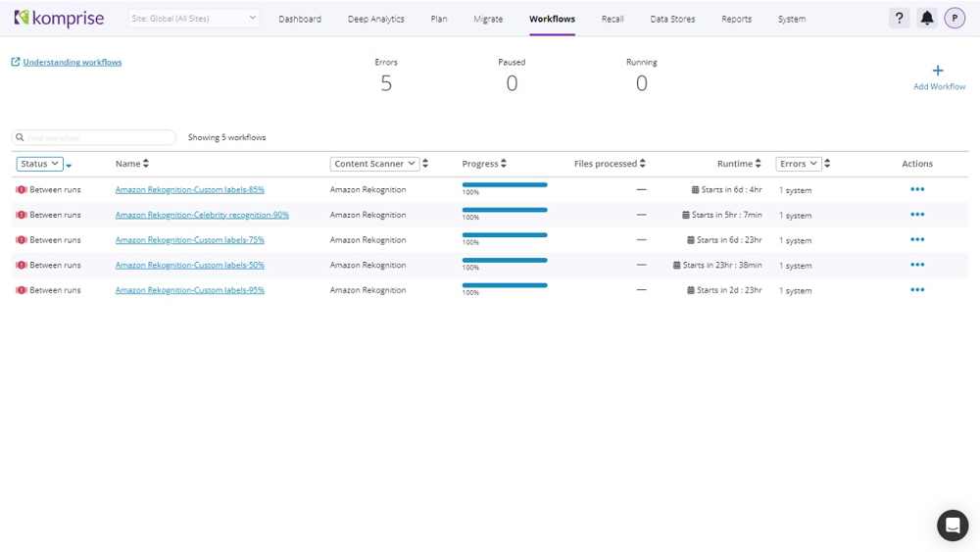Open the Site Global selector dropdown
Screen dimensions: 980x552
coord(193,18)
